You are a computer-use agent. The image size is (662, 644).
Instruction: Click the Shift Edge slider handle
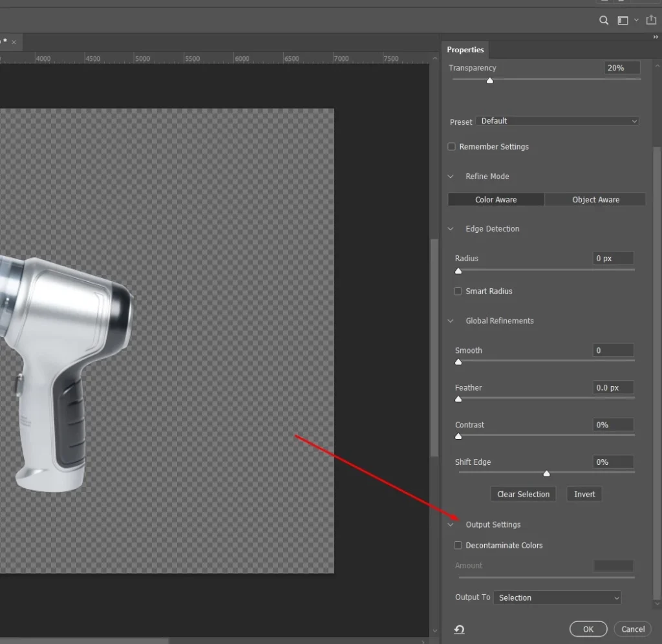tap(546, 474)
